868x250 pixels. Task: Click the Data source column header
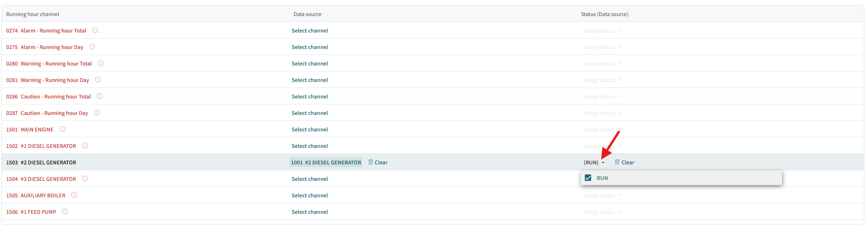(x=307, y=14)
